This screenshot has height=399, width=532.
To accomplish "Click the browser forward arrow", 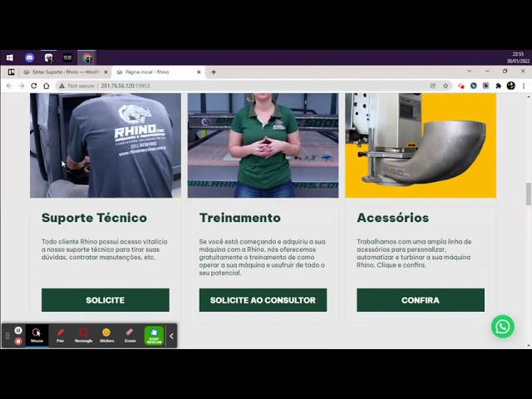I will (x=22, y=86).
